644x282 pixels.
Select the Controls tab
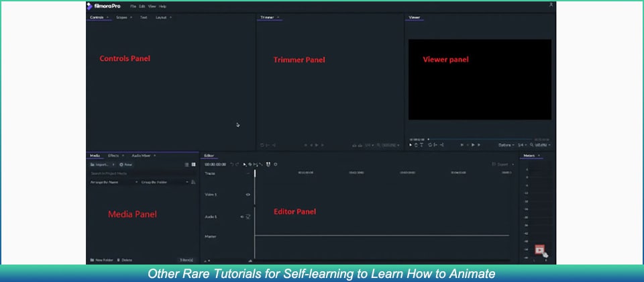(x=97, y=17)
